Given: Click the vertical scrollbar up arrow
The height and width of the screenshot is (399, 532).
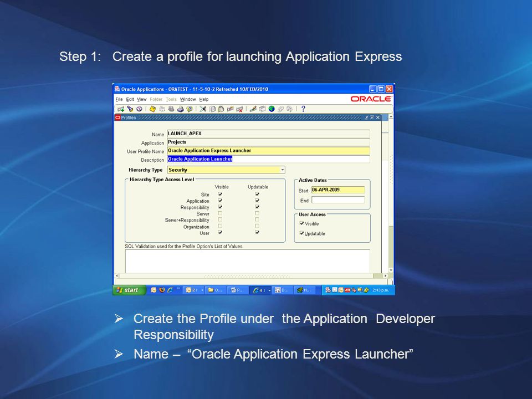Looking at the screenshot, I should click(x=391, y=116).
